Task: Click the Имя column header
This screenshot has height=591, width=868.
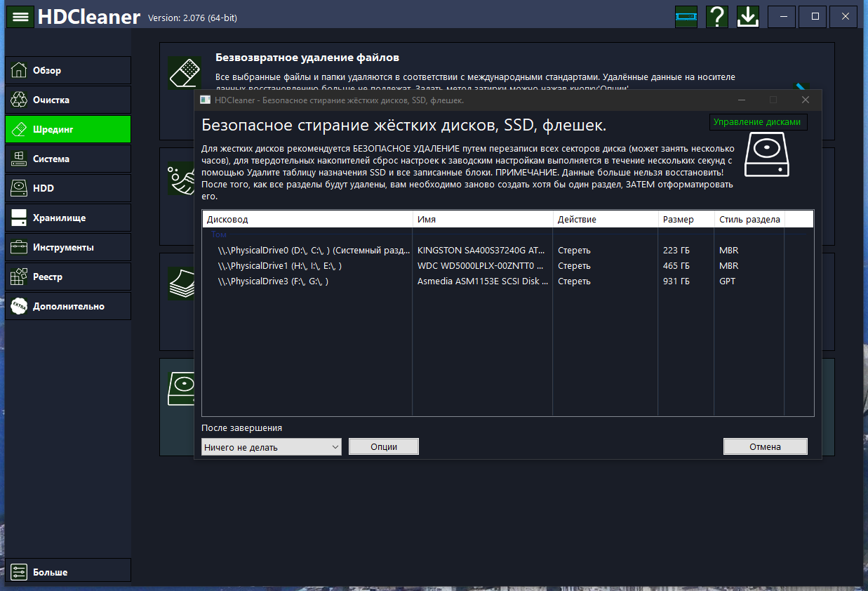Action: tap(483, 219)
